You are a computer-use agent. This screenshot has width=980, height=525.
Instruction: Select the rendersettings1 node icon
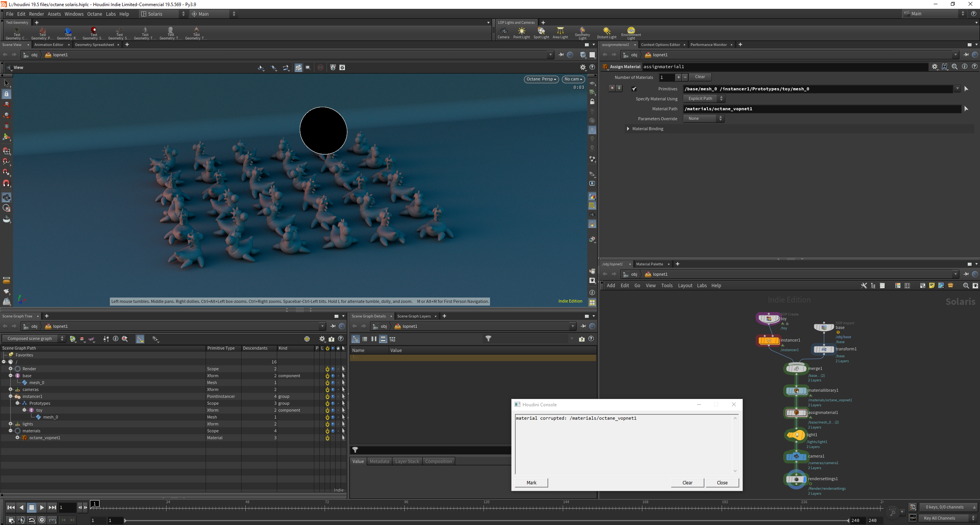pyautogui.click(x=796, y=479)
